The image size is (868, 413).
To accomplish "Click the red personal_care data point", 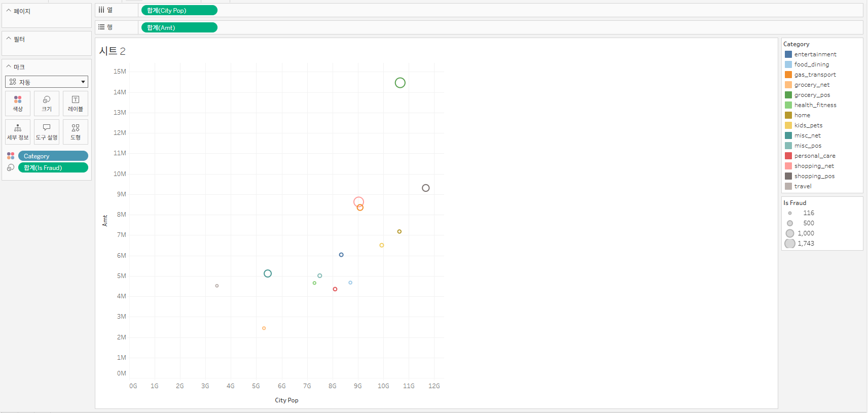I will (335, 289).
